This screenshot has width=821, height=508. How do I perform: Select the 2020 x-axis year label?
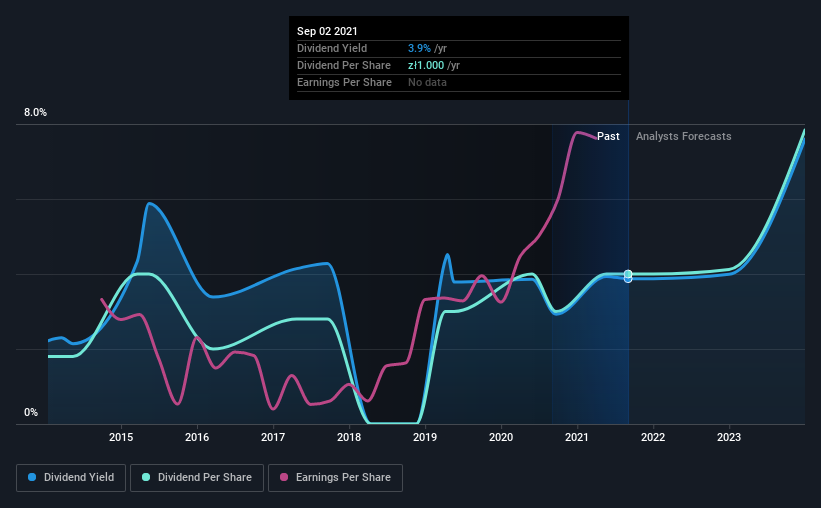501,437
